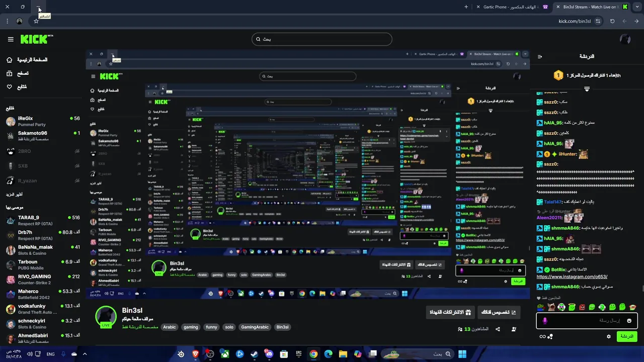Open AhmedSabiri channel in sidebar
The height and width of the screenshot is (362, 644).
(x=42, y=338)
